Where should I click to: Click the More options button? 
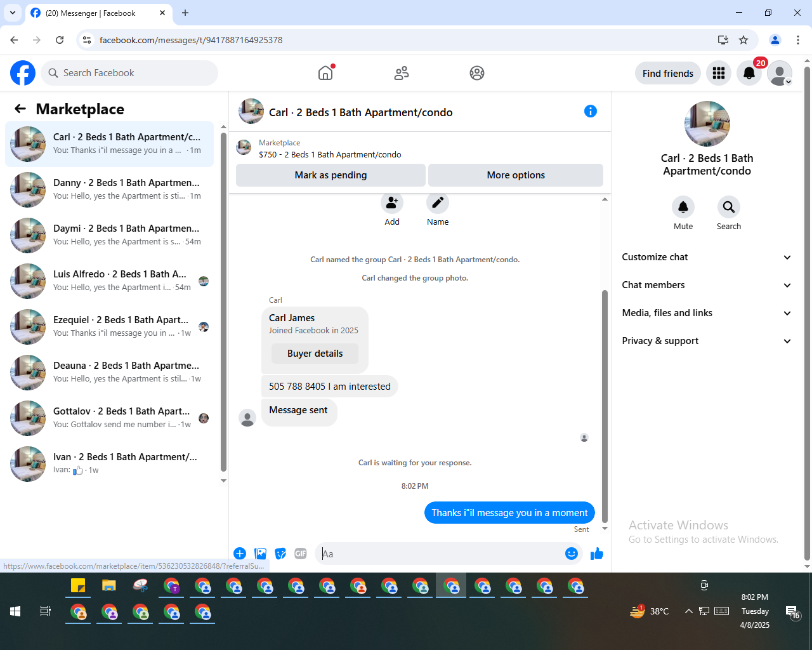[516, 175]
